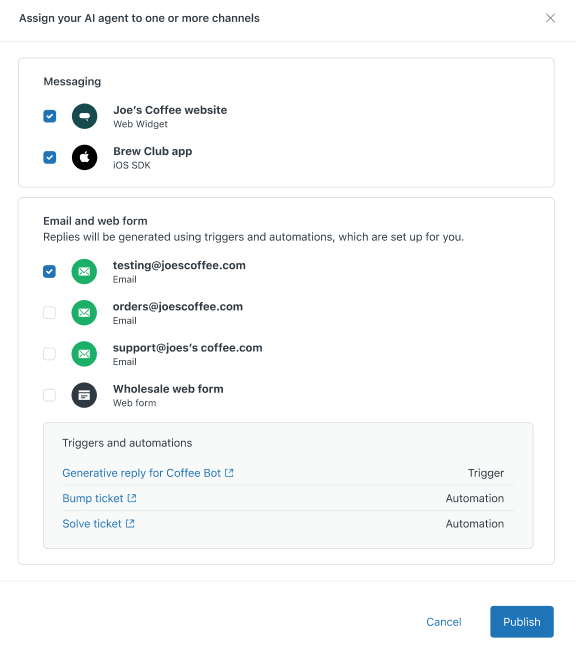
Task: Click the Apple iOS SDK icon
Action: pos(84,158)
